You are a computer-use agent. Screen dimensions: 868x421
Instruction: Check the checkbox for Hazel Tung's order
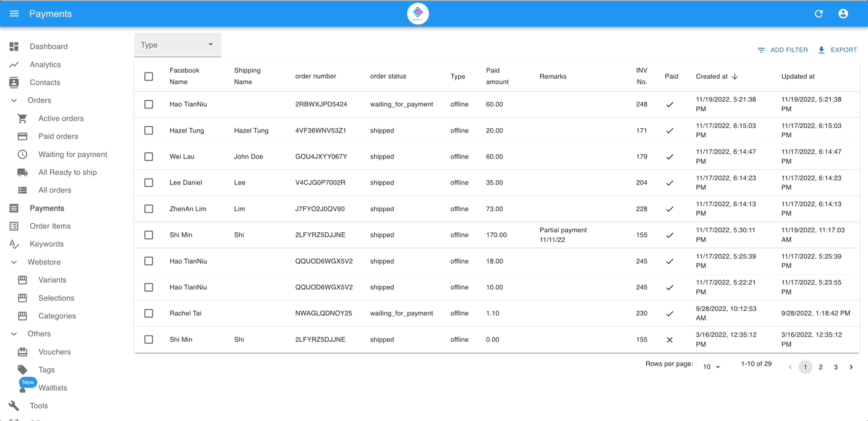pyautogui.click(x=149, y=130)
